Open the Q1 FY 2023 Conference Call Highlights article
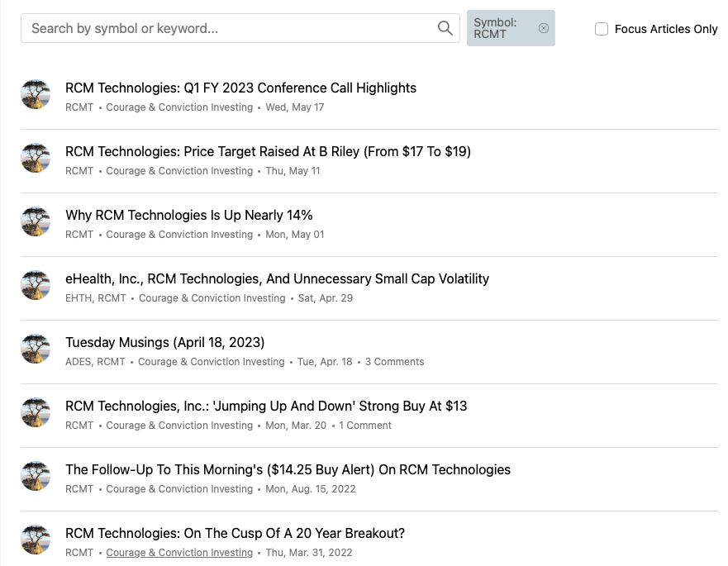Viewport: 728px width, 566px height. [x=240, y=88]
